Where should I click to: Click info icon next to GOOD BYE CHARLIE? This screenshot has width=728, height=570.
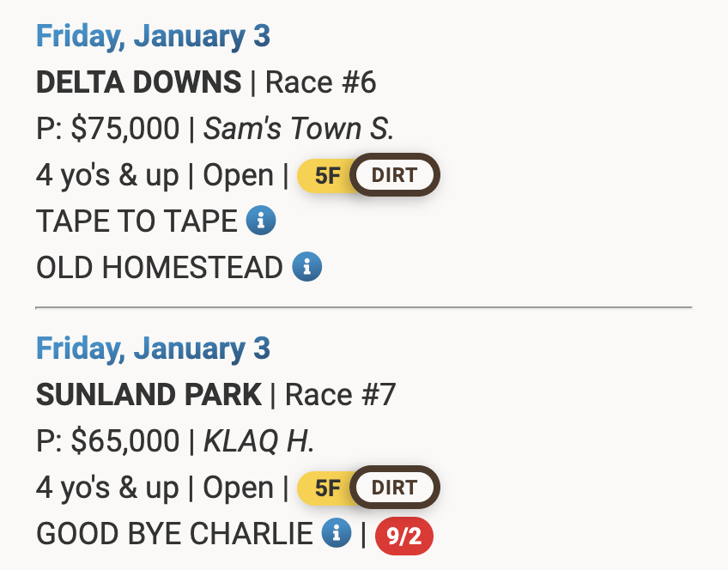coord(337,534)
